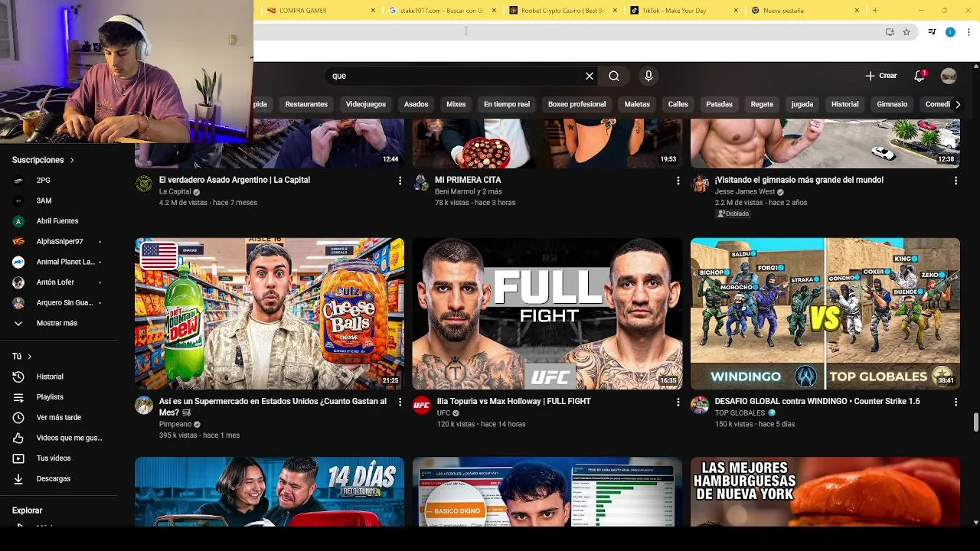Filter by Boxeo profesional chip

[x=577, y=104]
